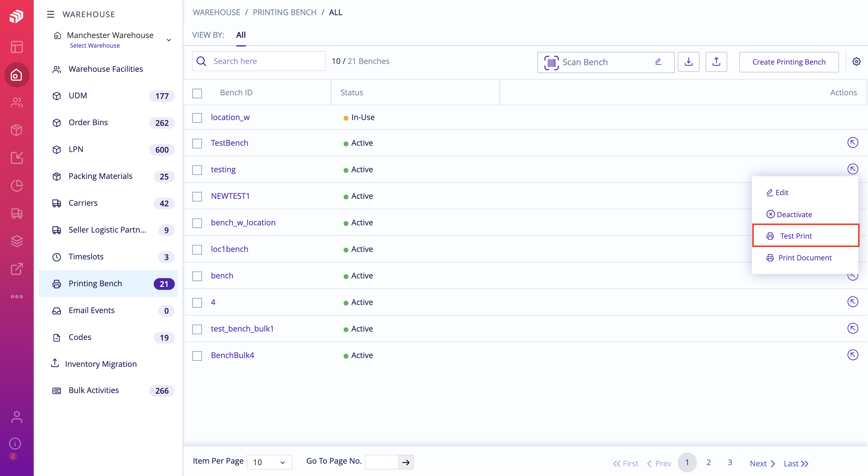Image resolution: width=868 pixels, height=476 pixels.
Task: Check the loc1bench row checkbox
Action: click(197, 250)
